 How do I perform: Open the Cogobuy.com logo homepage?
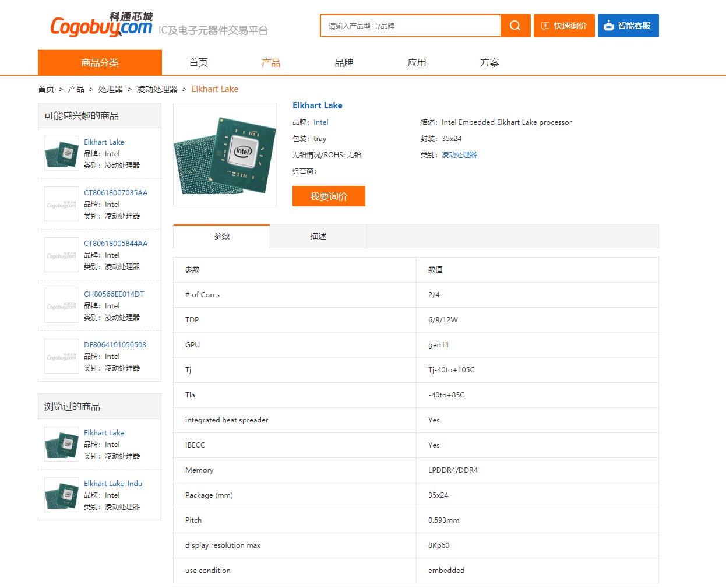(x=101, y=26)
